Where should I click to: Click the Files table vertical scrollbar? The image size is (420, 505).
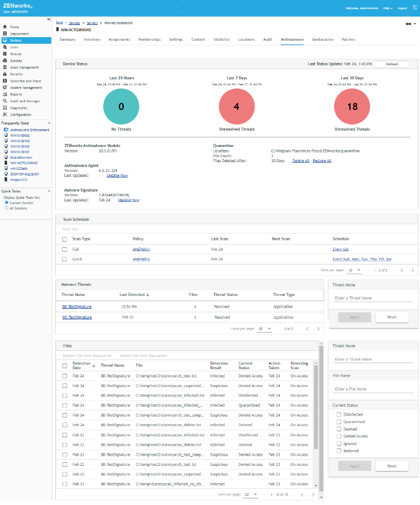(x=316, y=407)
